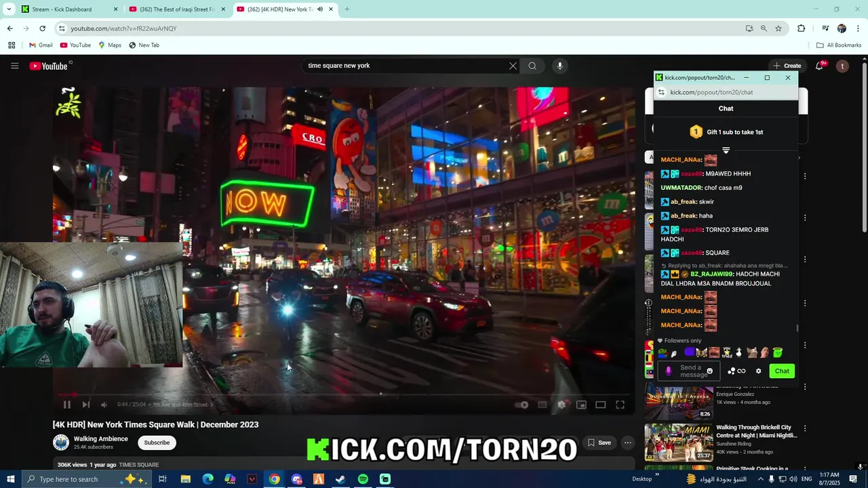Open Broadway to 7 Avenue video thumbnail

point(678,403)
